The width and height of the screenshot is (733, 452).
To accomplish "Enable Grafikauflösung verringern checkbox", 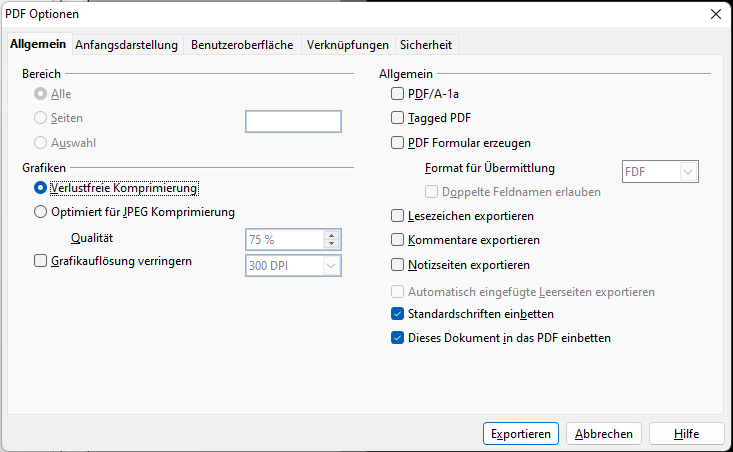I will pos(41,262).
